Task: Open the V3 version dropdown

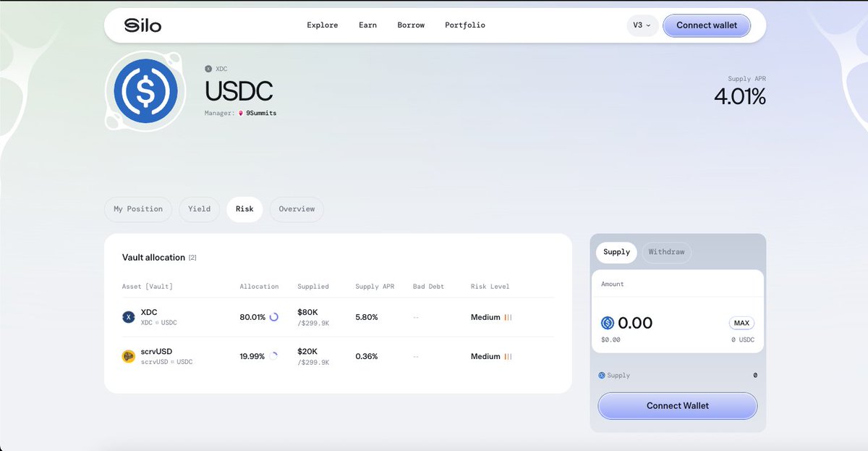Action: 642,25
